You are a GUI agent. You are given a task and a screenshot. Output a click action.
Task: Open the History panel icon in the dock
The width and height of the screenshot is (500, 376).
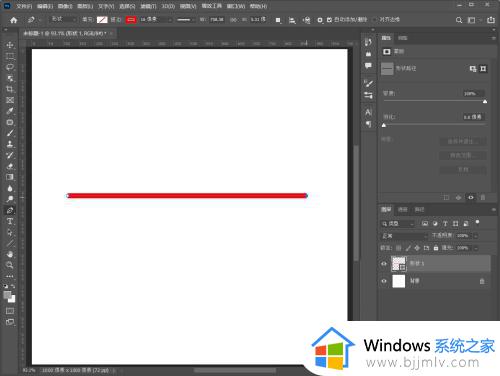tap(368, 42)
